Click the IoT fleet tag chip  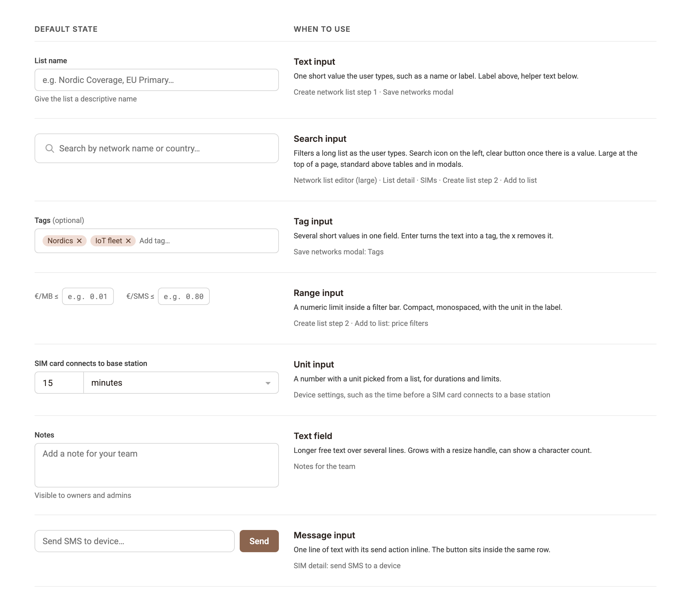click(x=113, y=241)
